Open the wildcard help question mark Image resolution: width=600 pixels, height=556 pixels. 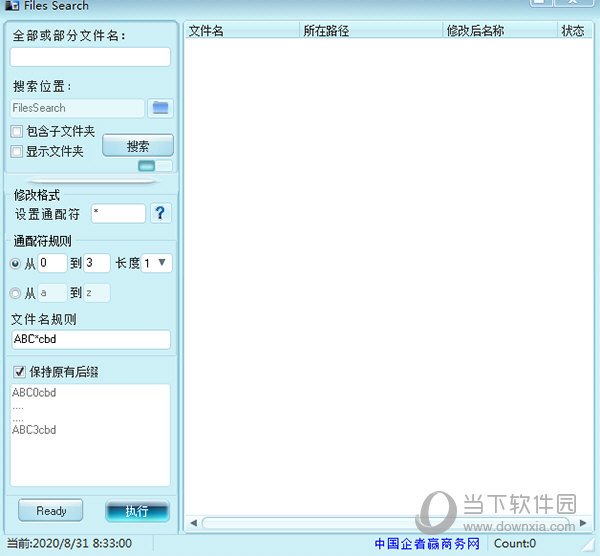point(160,213)
